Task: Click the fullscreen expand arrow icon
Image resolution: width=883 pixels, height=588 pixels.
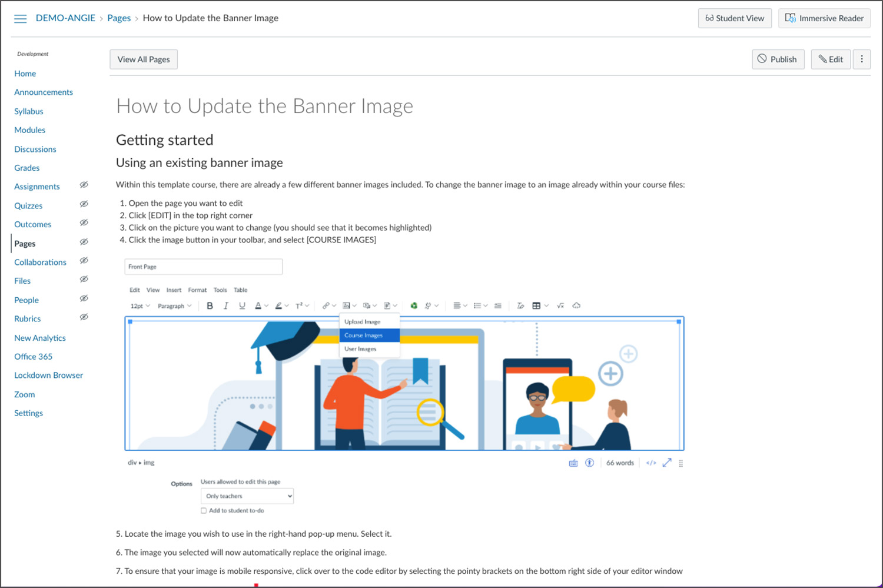Action: (667, 463)
